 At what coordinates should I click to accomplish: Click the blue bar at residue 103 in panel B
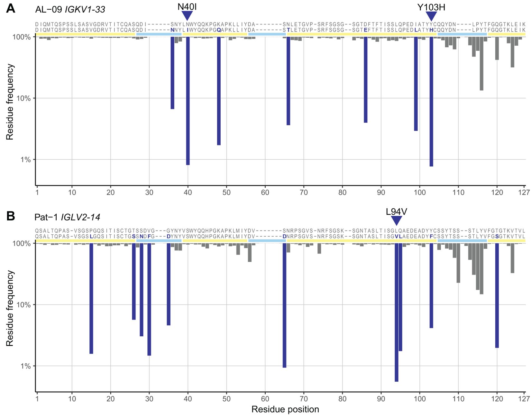(x=431, y=285)
